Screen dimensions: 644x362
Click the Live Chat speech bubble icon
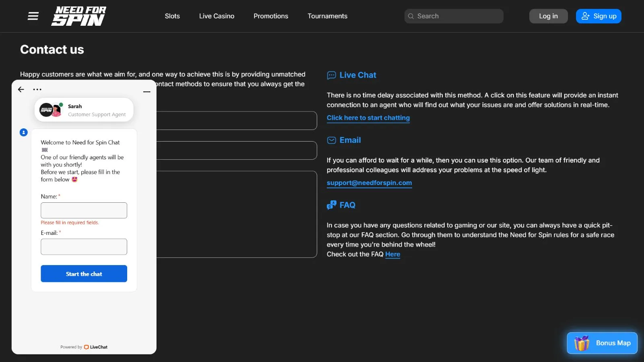331,75
